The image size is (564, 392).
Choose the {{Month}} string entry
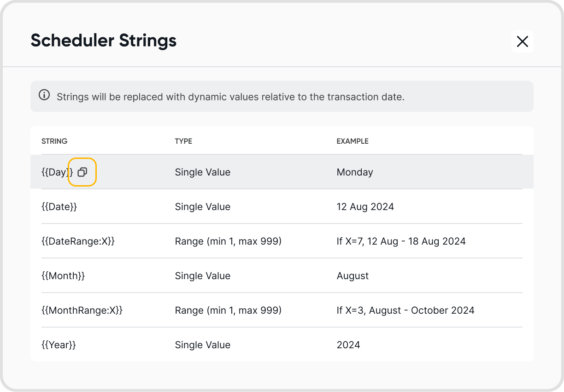[x=63, y=276]
